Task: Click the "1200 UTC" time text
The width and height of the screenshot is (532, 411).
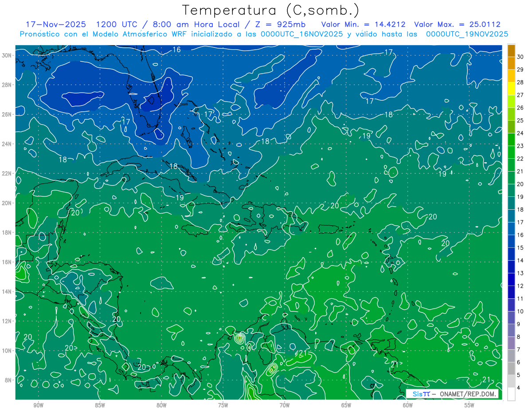Action: 117,24
